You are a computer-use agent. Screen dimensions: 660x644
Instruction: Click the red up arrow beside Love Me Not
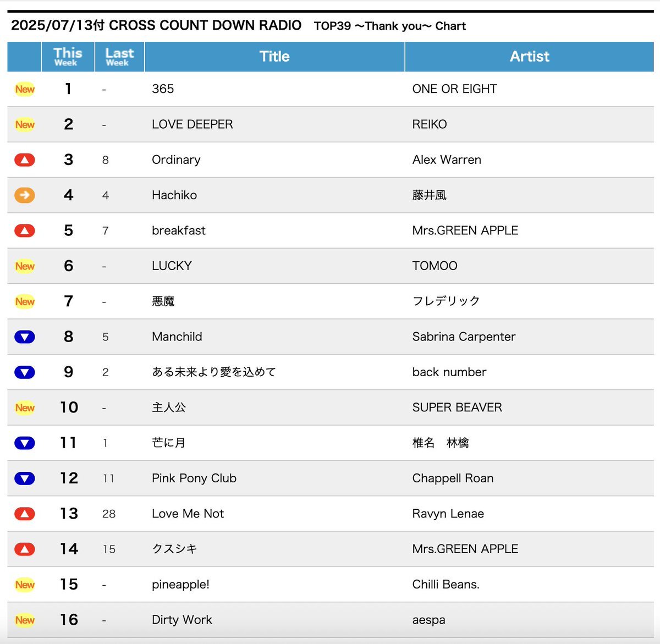click(x=25, y=514)
